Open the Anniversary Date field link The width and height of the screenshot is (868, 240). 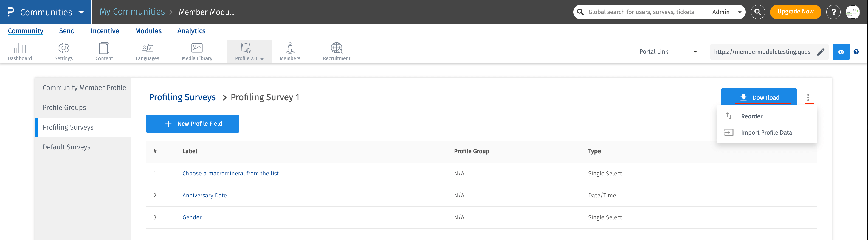pos(204,196)
